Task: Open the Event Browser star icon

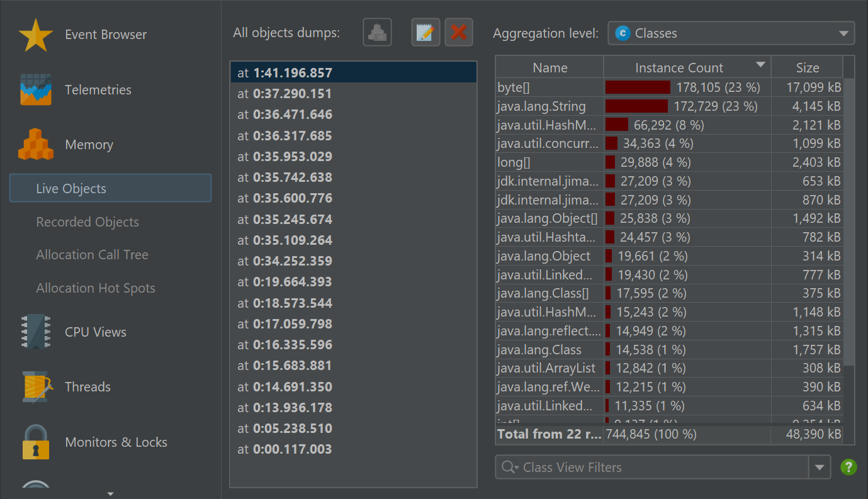Action: [x=36, y=35]
